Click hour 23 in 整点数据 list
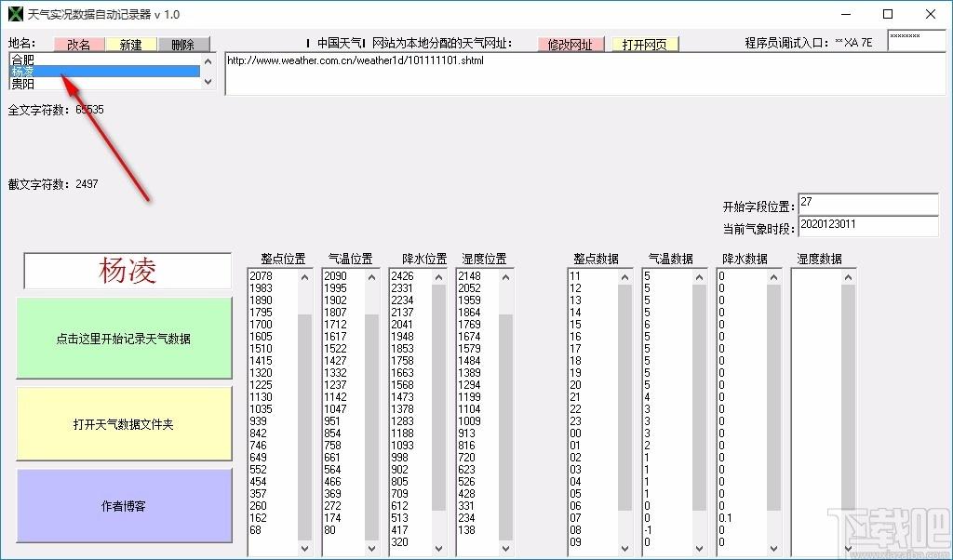 tap(575, 420)
